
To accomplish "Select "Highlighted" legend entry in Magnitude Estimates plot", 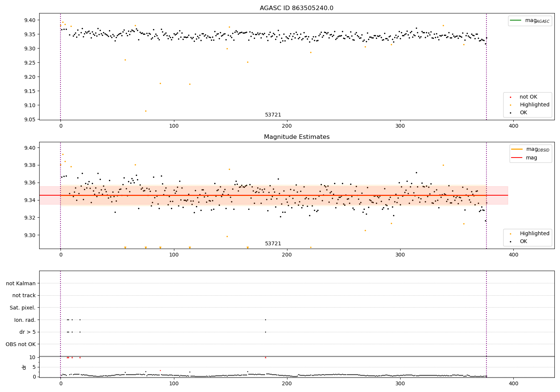I will coord(535,234).
